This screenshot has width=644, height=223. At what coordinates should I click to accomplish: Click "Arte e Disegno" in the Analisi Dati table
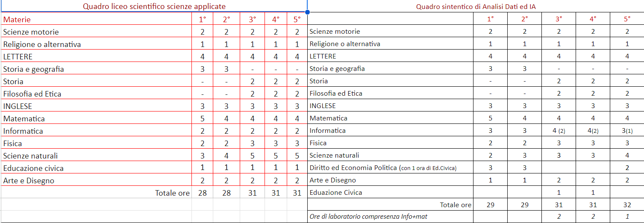pyautogui.click(x=332, y=180)
